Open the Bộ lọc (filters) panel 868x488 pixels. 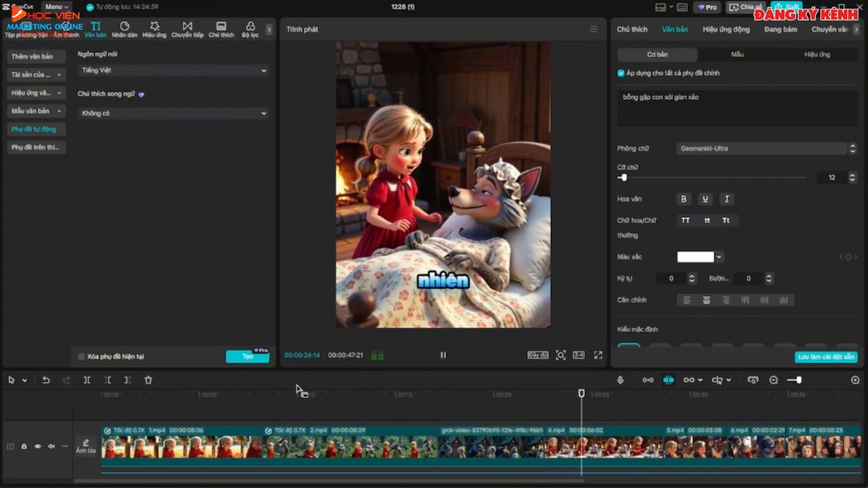pyautogui.click(x=250, y=29)
